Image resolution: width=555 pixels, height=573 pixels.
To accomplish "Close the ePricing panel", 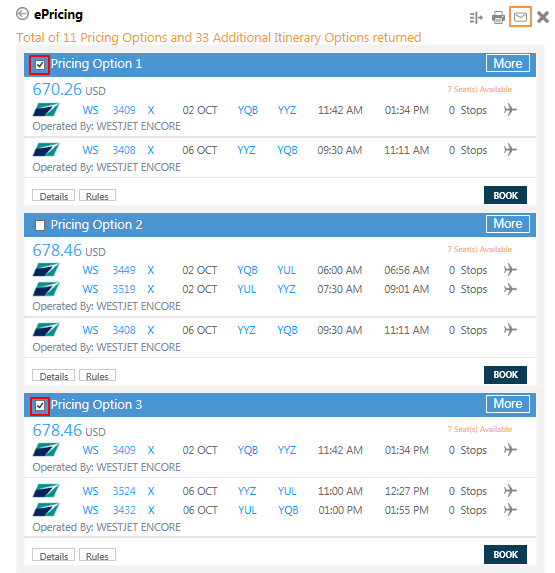I will 543,17.
